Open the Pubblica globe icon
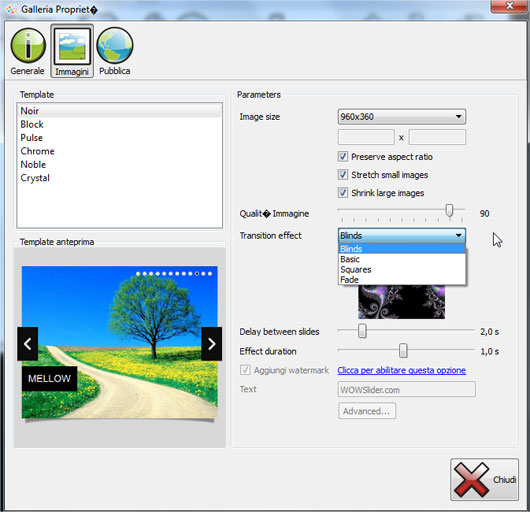Image resolution: width=530 pixels, height=512 pixels. coord(115,45)
